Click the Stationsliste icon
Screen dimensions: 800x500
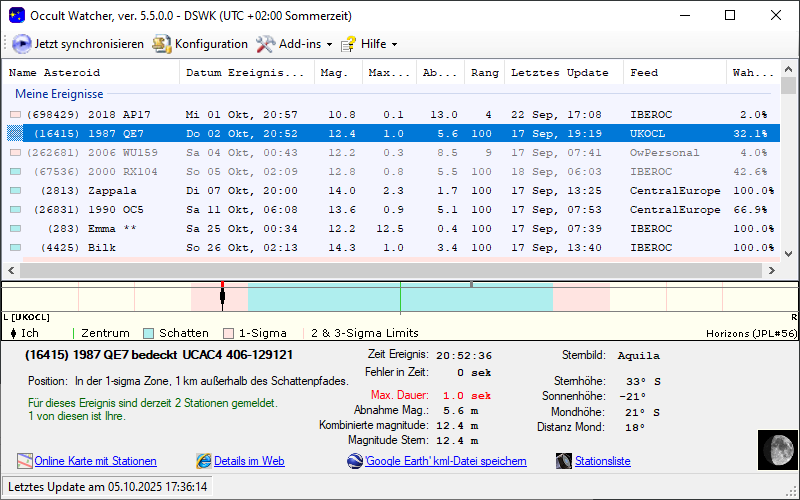(x=567, y=461)
